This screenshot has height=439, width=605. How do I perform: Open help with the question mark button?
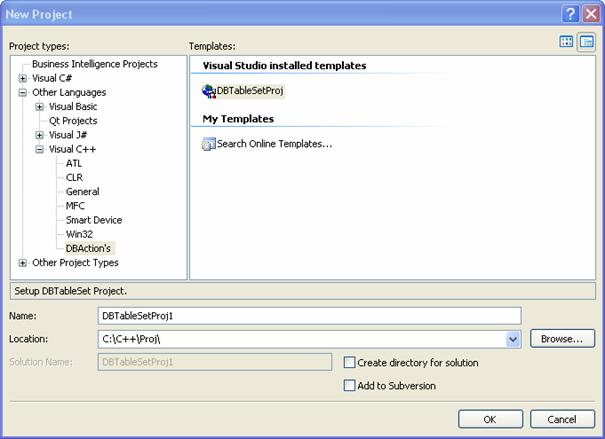pyautogui.click(x=570, y=14)
